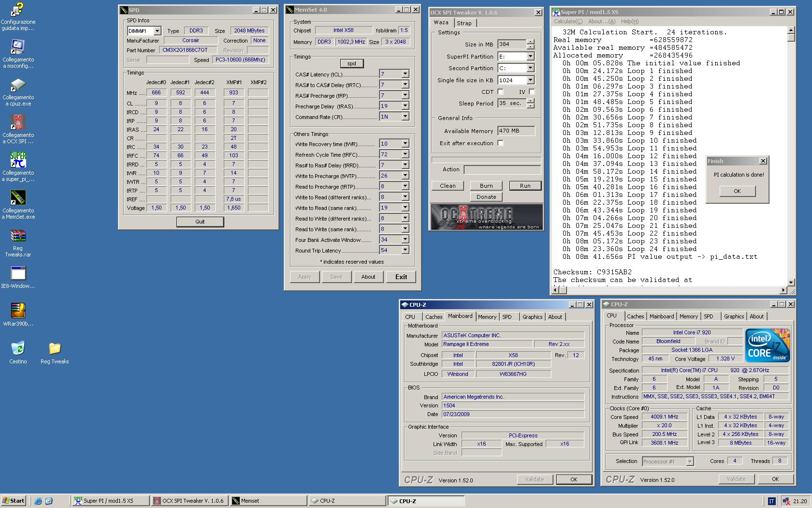
Task: Toggle the IV checkbox
Action: tap(532, 92)
